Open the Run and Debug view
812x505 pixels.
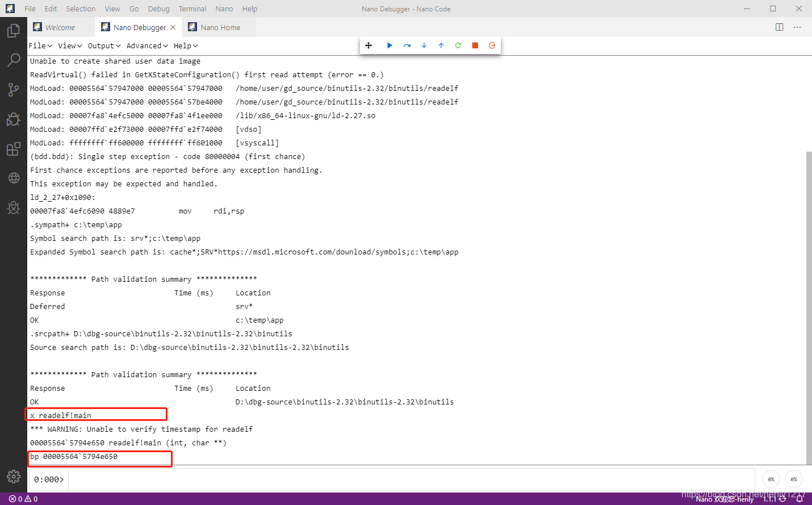14,119
